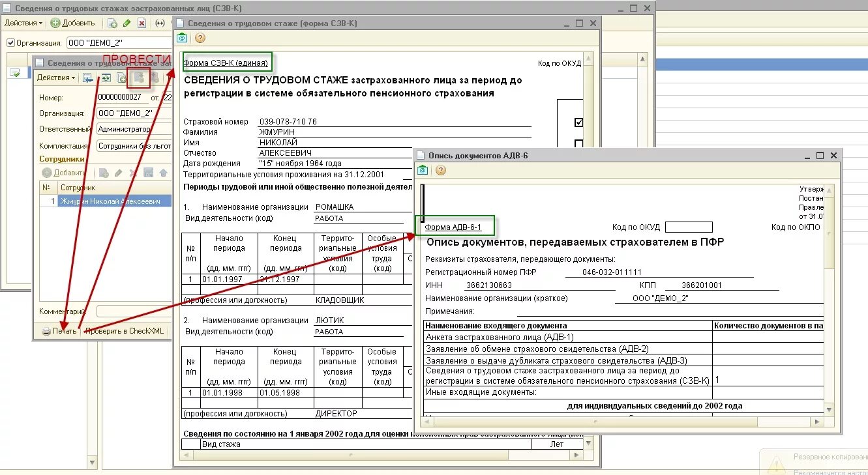Click Форма АДВ-6-1 link text
Image resolution: width=868 pixels, height=475 pixels.
[453, 227]
